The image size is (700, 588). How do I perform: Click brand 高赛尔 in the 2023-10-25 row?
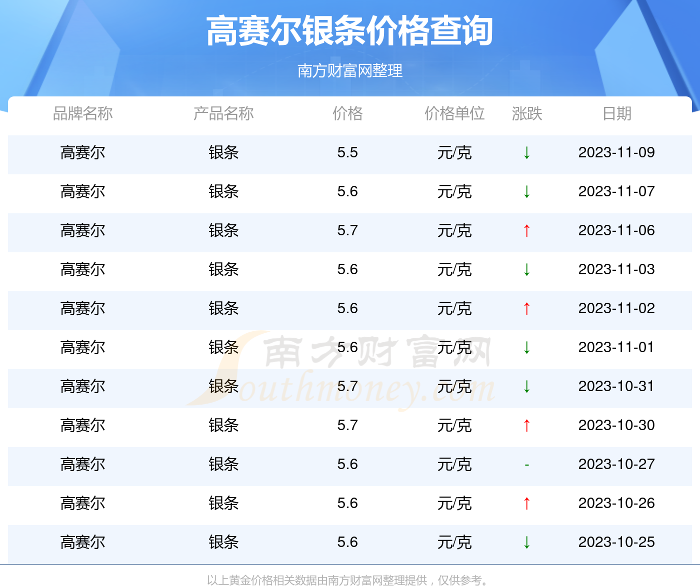[83, 542]
